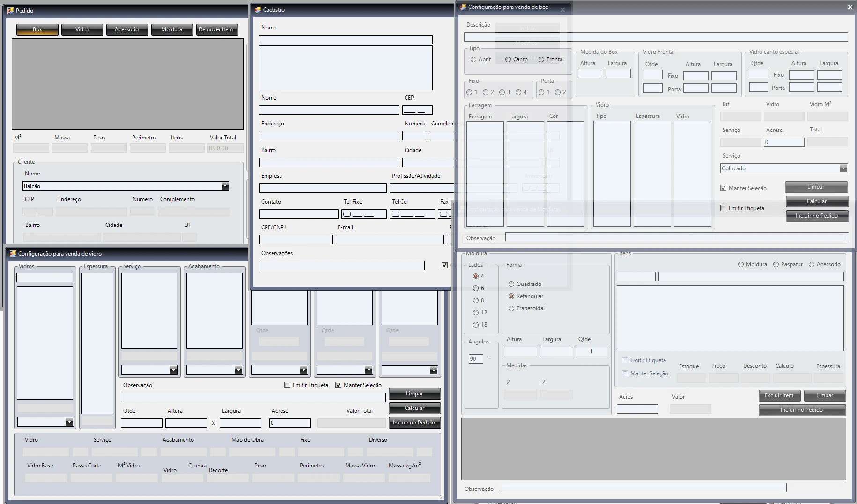
Task: Open the client Nome dropdown showing Balcão
Action: point(225,186)
